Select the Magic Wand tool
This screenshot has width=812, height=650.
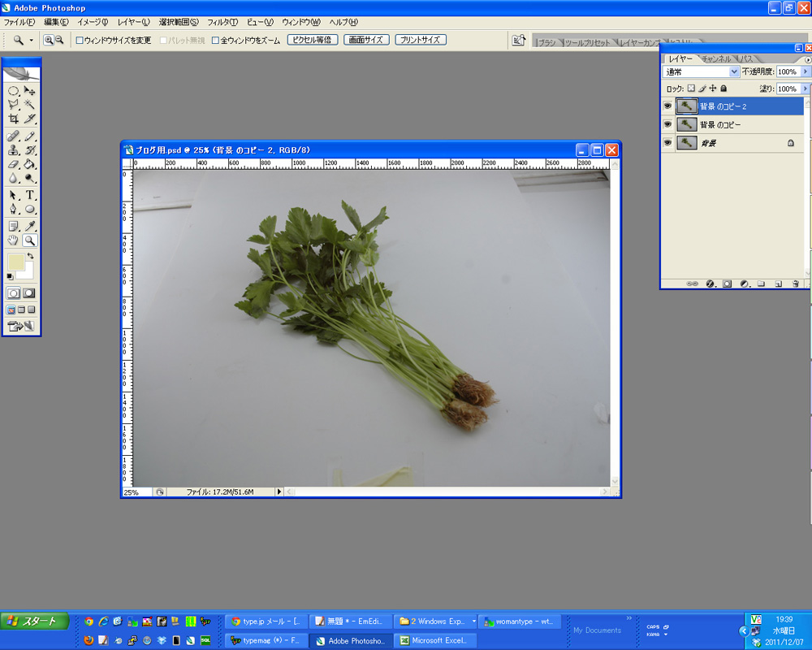[x=30, y=105]
